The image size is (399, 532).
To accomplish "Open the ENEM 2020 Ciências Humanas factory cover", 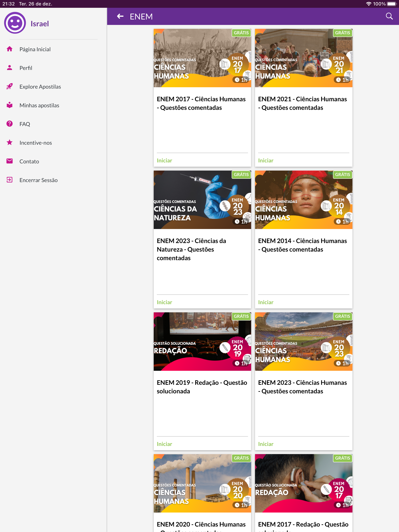I will (202, 483).
